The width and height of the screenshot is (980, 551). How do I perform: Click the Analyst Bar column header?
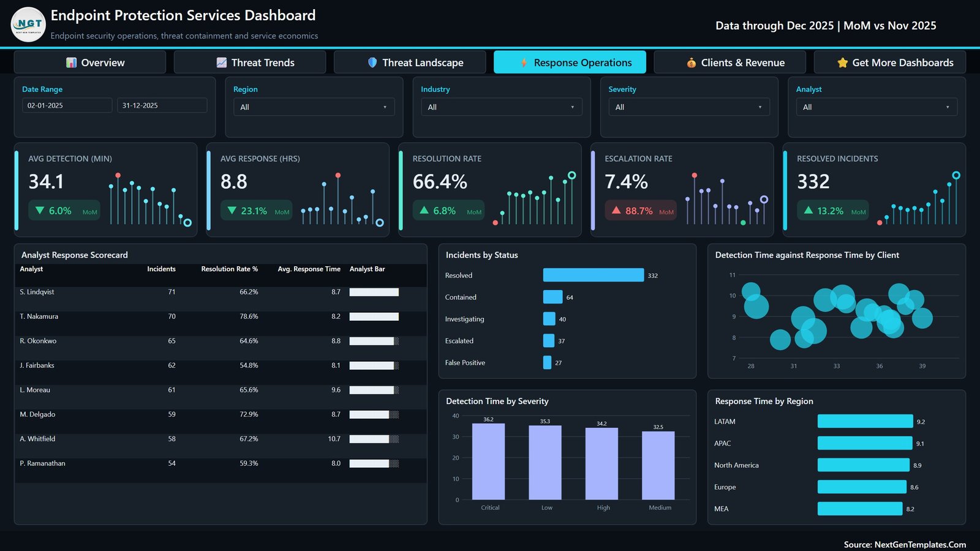367,269
